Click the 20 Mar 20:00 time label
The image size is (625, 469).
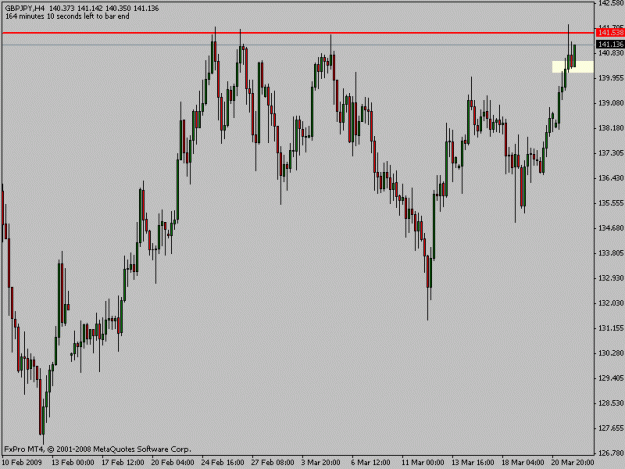point(573,463)
